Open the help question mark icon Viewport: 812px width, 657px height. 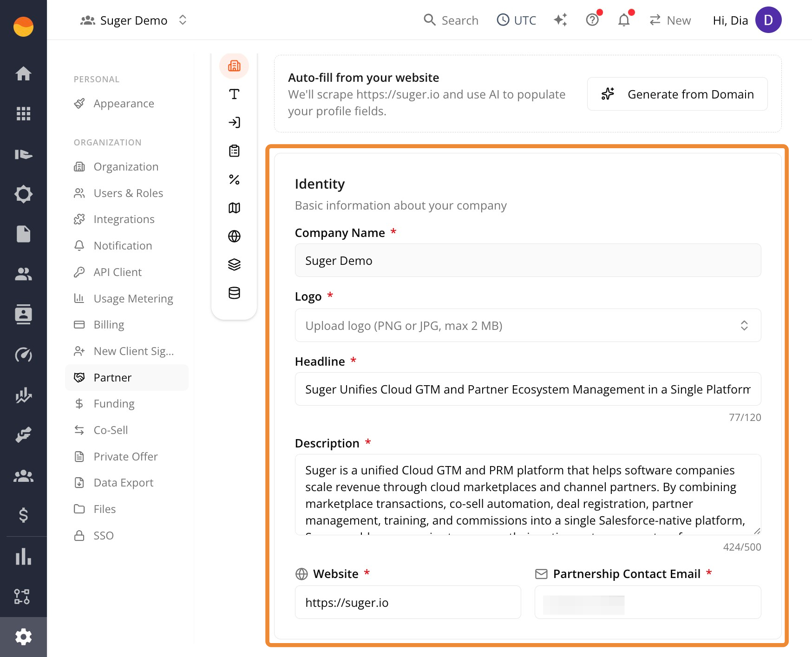592,20
